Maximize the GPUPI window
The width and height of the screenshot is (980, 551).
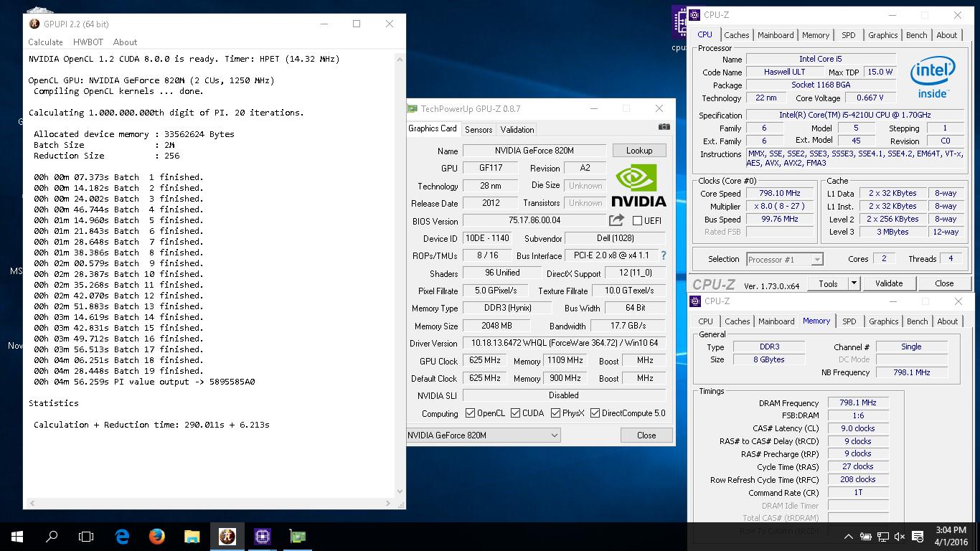(357, 24)
